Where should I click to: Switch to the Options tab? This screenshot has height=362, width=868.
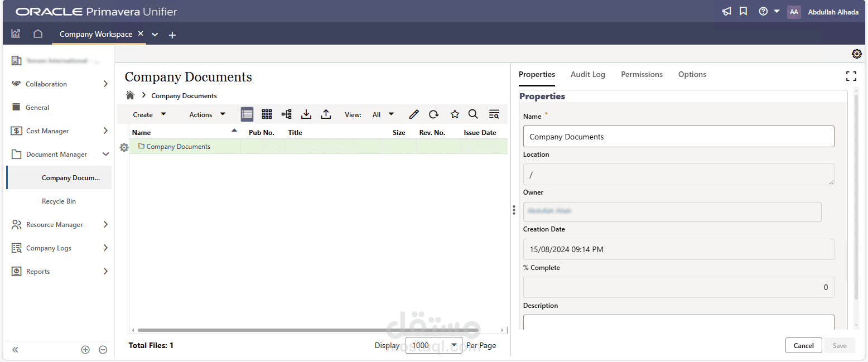click(x=692, y=74)
